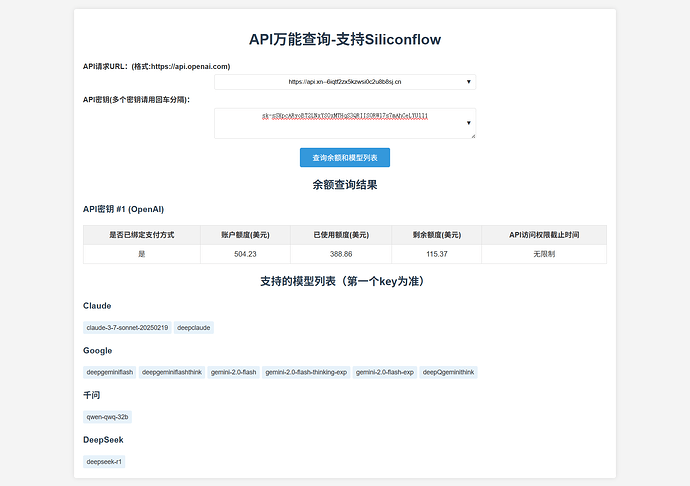Click the 388.86 used quota cell
The width and height of the screenshot is (690, 486).
[x=341, y=254]
